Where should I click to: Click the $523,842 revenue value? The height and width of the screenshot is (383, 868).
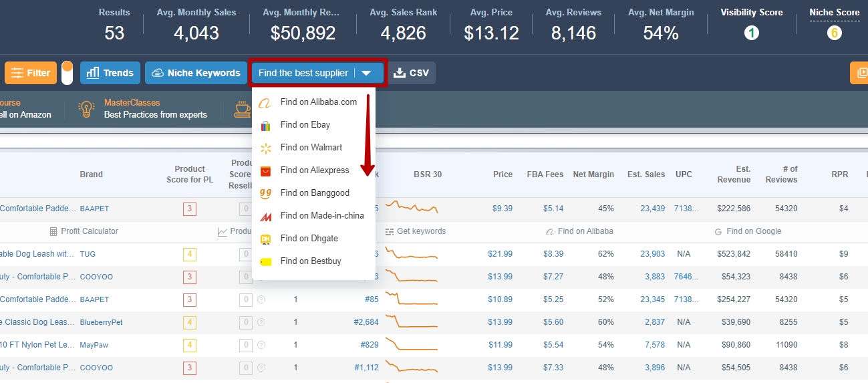click(734, 254)
